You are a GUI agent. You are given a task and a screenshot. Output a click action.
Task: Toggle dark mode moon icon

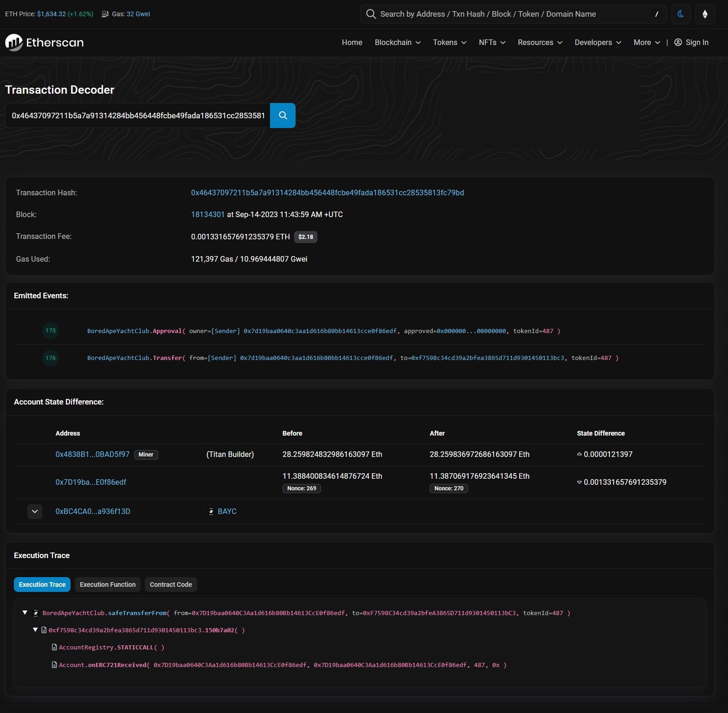click(681, 14)
